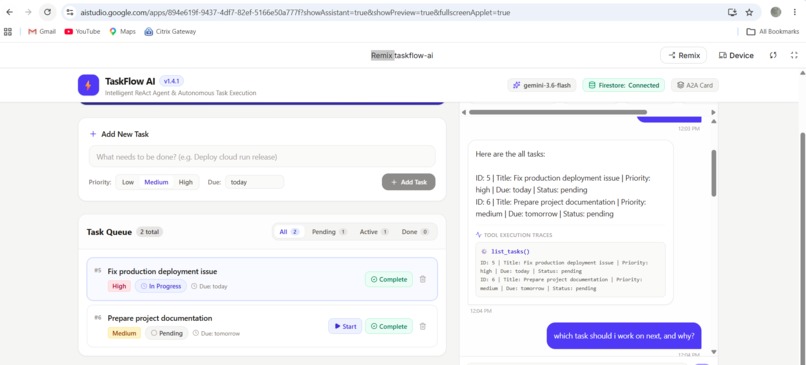This screenshot has width=806, height=365.
Task: Click the Due date field showing today
Action: coord(254,182)
